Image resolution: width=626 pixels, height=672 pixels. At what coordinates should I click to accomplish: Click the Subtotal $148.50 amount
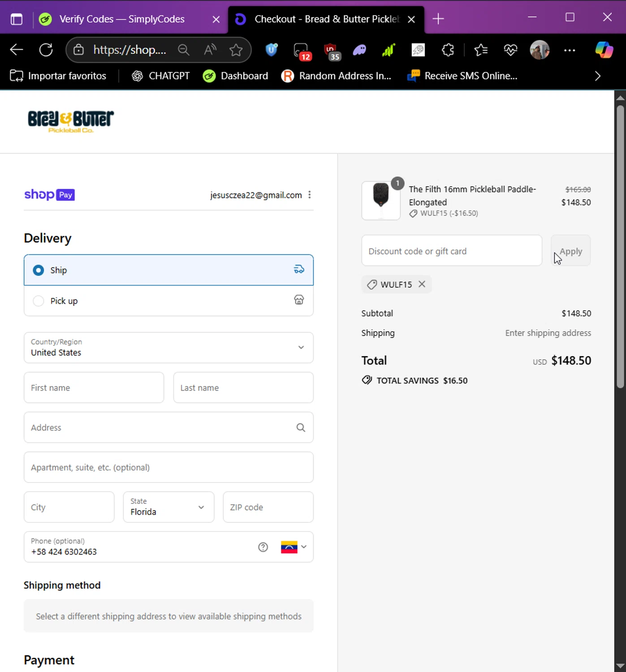point(576,313)
